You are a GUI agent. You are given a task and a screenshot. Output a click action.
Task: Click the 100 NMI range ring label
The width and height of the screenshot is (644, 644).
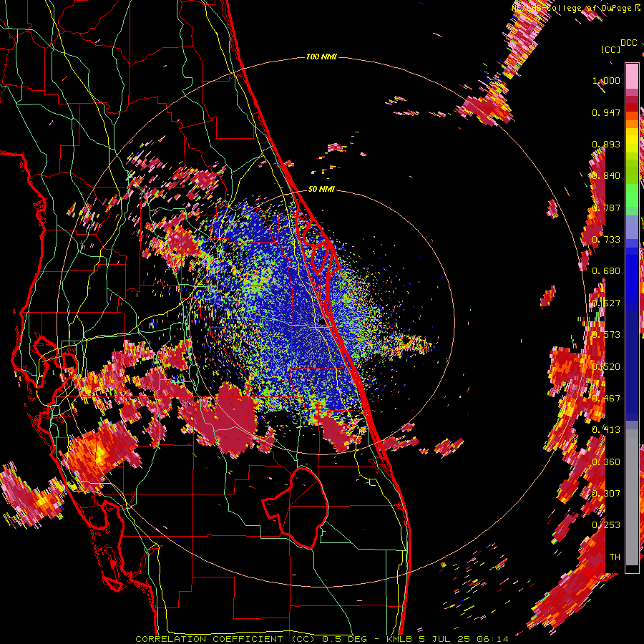coord(321,57)
